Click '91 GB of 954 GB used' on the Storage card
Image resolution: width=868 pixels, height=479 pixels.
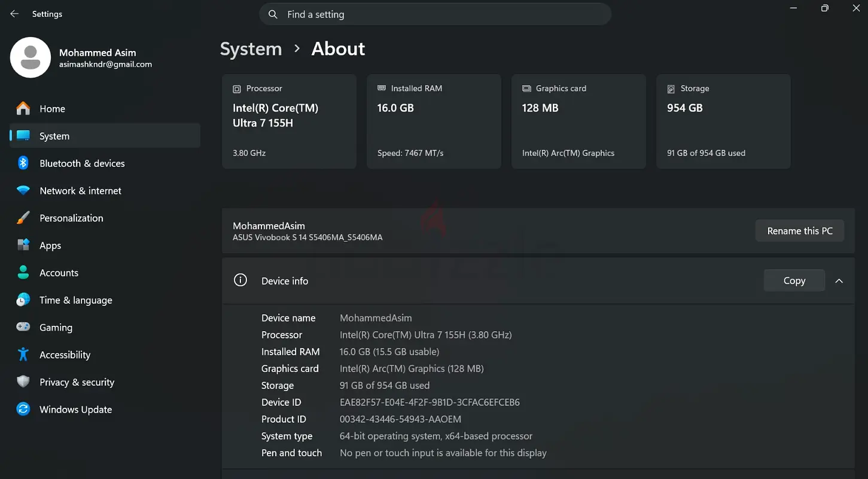pos(706,153)
